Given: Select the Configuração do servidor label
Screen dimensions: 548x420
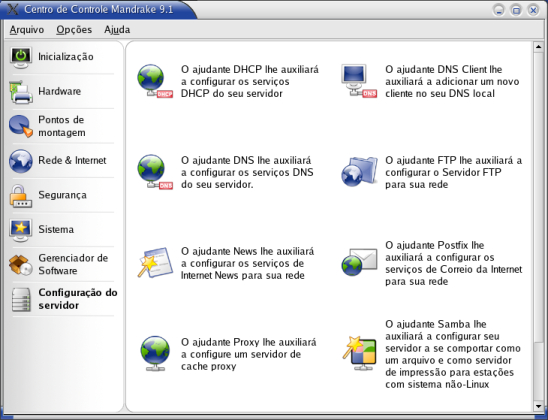Looking at the screenshot, I should click(78, 299).
